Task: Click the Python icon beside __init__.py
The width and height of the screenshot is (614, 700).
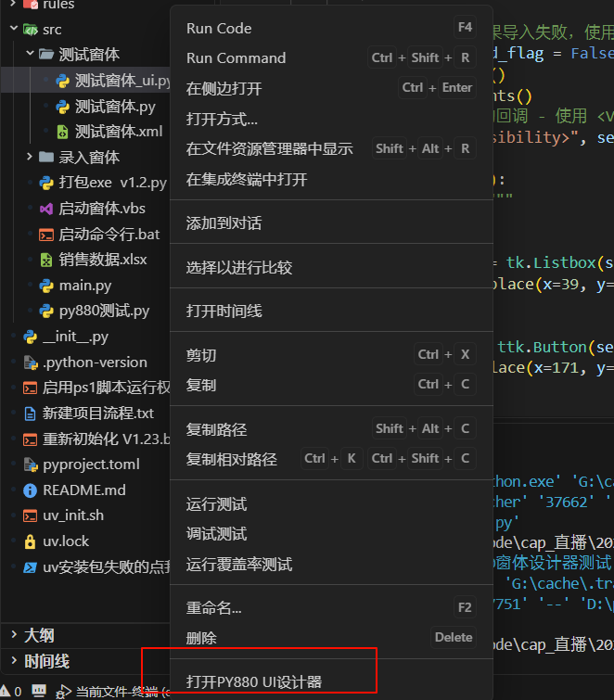Action: click(31, 337)
